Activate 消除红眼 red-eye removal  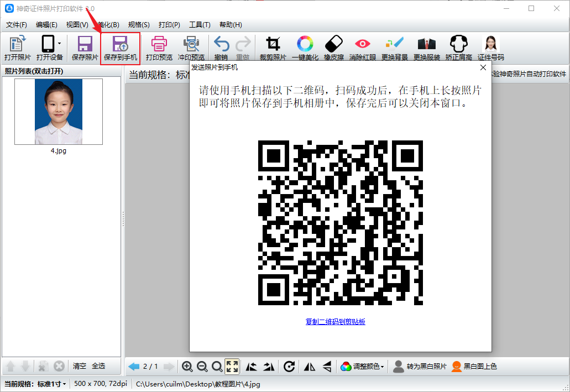363,48
